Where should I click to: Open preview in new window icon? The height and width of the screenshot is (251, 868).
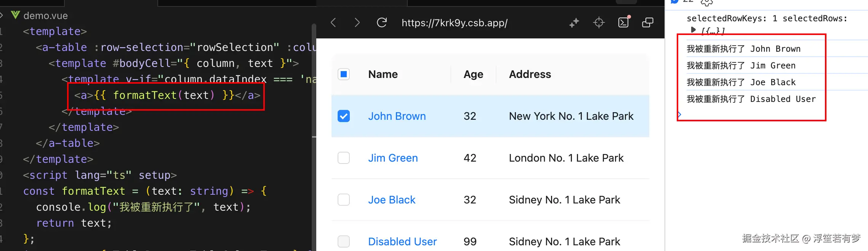[648, 23]
